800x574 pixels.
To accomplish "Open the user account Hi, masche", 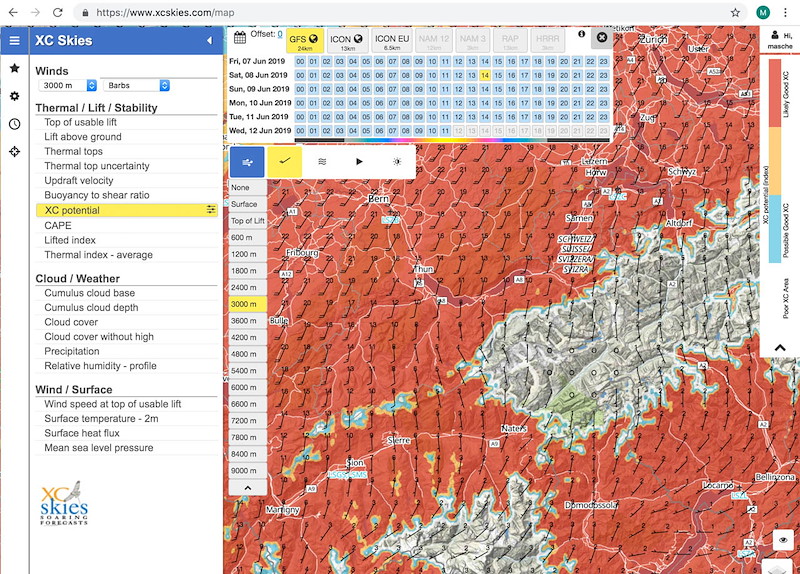I will click(780, 40).
